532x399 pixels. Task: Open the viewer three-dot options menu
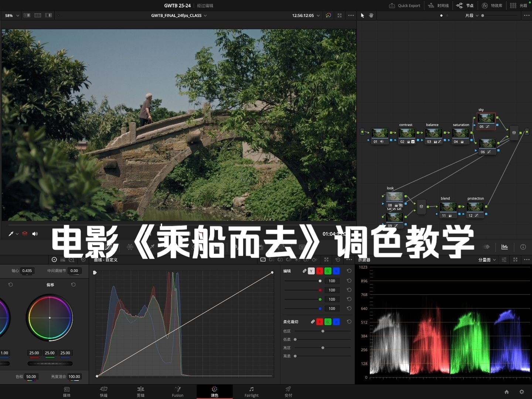click(x=351, y=16)
